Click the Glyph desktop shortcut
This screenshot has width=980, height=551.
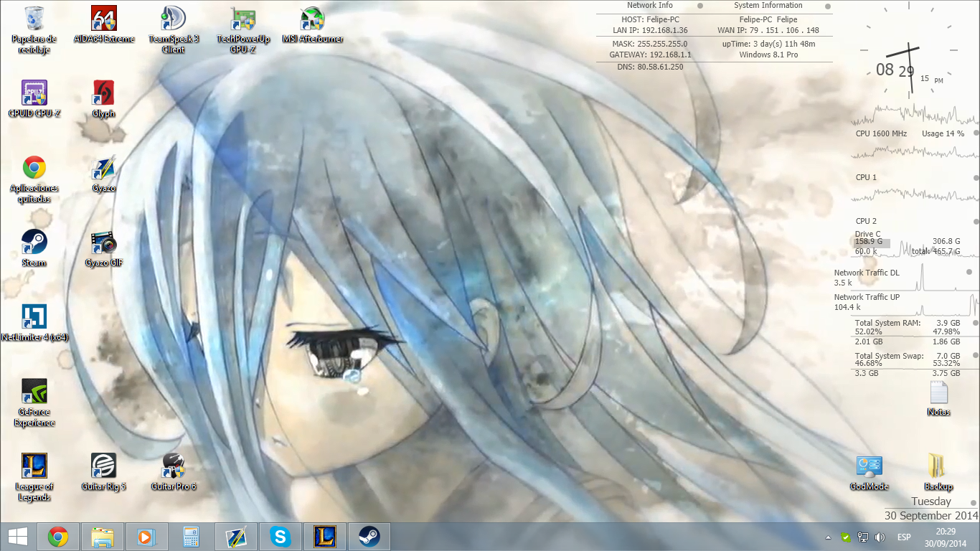[104, 99]
